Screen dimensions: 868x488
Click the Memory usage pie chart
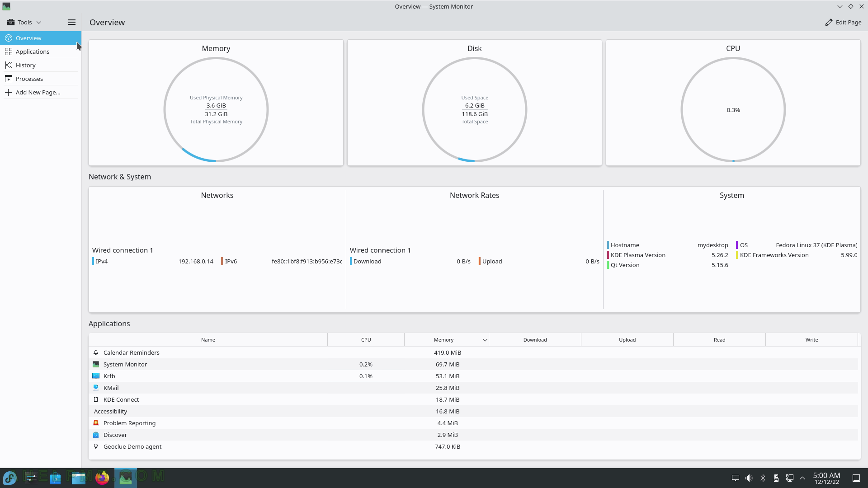click(216, 109)
